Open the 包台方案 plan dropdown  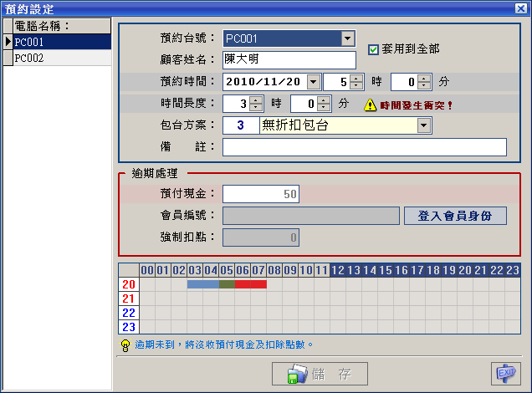tap(424, 125)
